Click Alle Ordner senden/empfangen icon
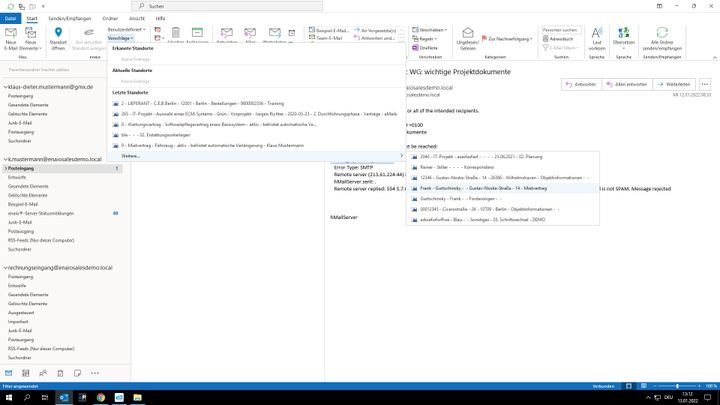Image resolution: width=720 pixels, height=405 pixels. click(662, 32)
